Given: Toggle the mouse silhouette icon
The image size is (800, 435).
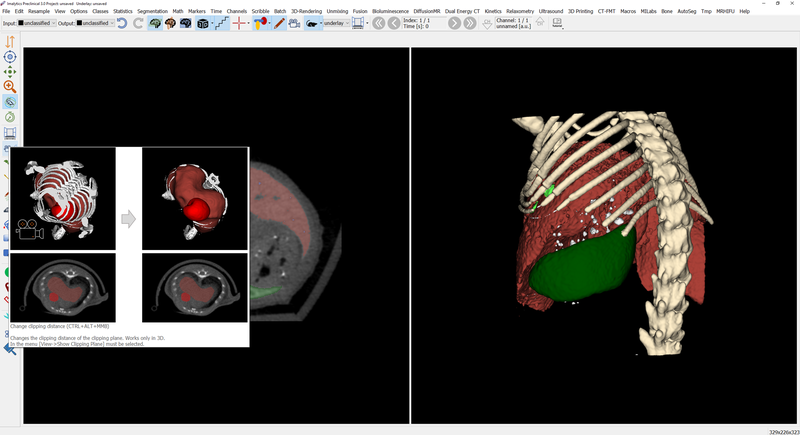Looking at the screenshot, I should point(311,23).
